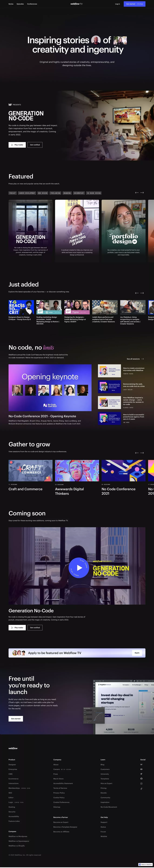
Task: Open Democratizing the web session
Action: [x=121, y=386]
